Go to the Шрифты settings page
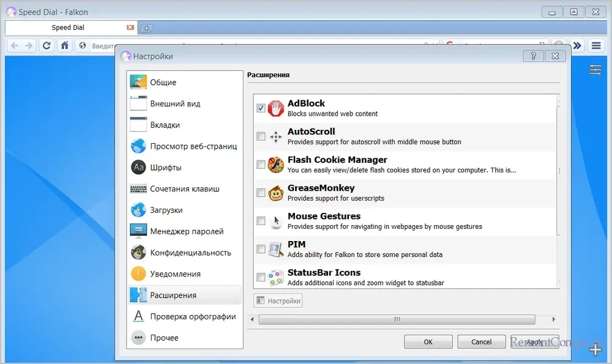Viewport: 612px width, 364px height. (x=185, y=168)
